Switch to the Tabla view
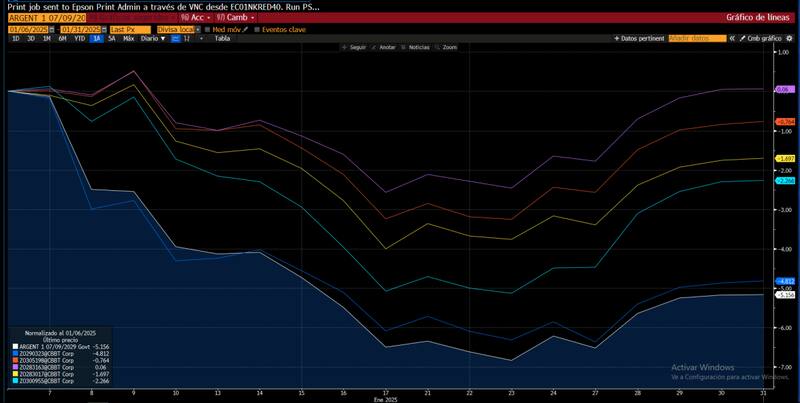Viewport: 800px width, 403px height. pos(222,38)
